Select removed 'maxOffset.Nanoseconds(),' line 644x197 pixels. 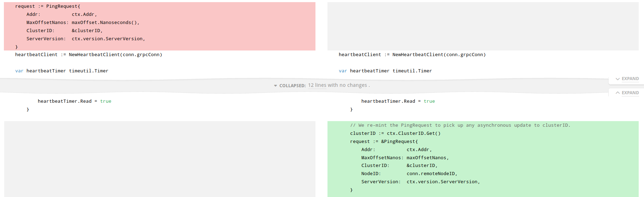tap(83, 23)
